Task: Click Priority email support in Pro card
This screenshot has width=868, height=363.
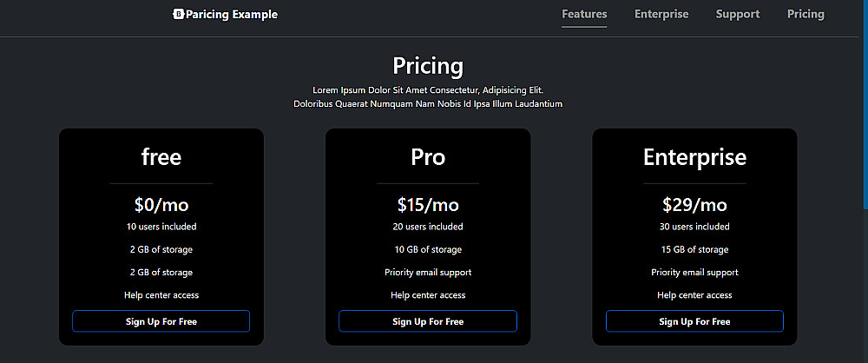Action: (428, 272)
